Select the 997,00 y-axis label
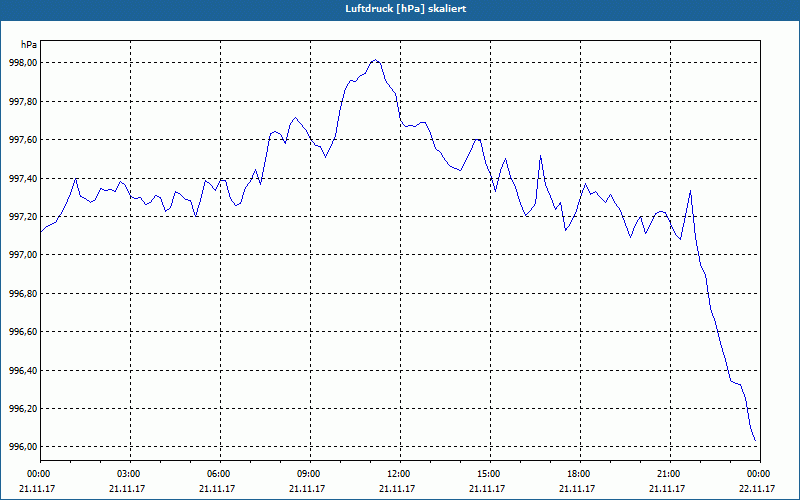The image size is (800, 500). pos(24,255)
